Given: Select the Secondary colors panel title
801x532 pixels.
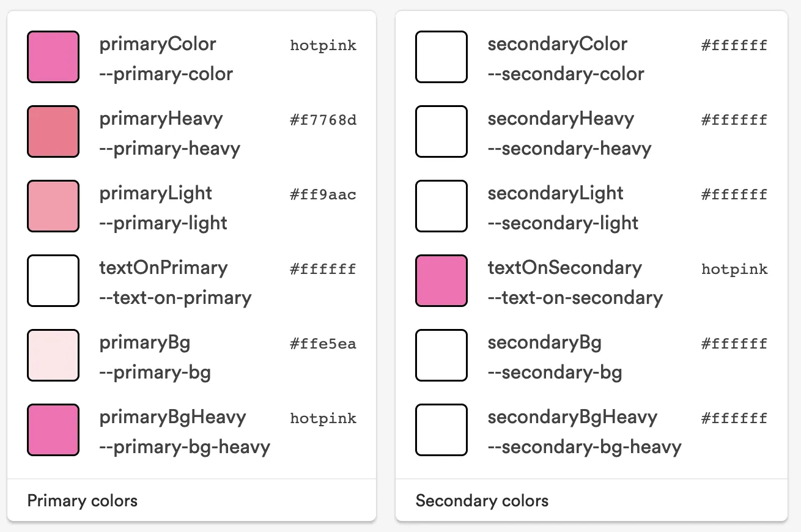Looking at the screenshot, I should (482, 501).
